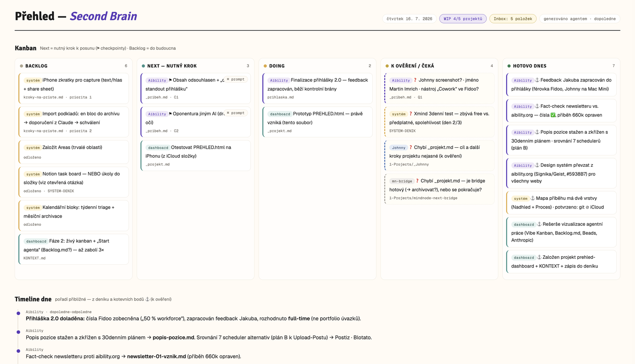Click the Aibility tag on Finalizace přihlášky card
The height and width of the screenshot is (364, 635).
[279, 80]
